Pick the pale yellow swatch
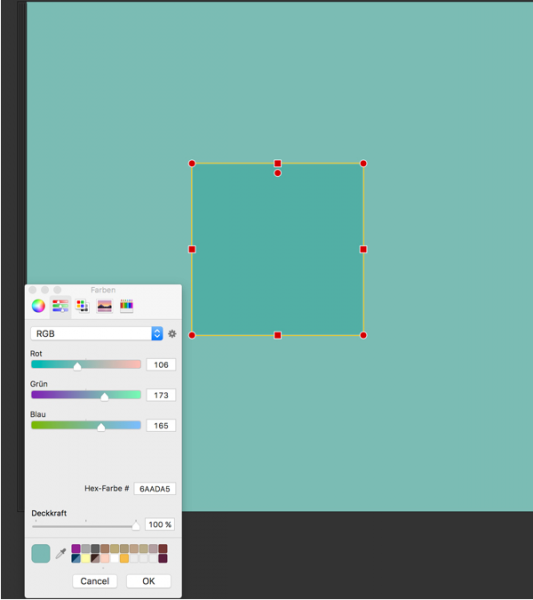Viewport: 533px width, 600px height. [86, 558]
